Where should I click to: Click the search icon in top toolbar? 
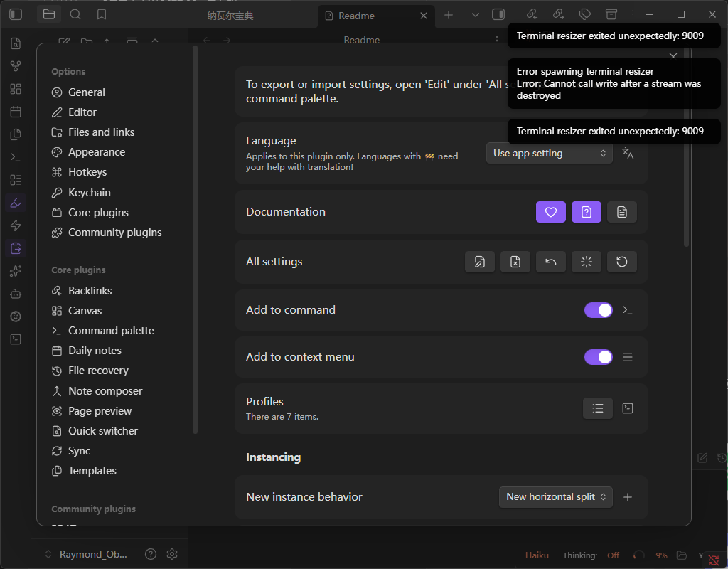pos(75,14)
